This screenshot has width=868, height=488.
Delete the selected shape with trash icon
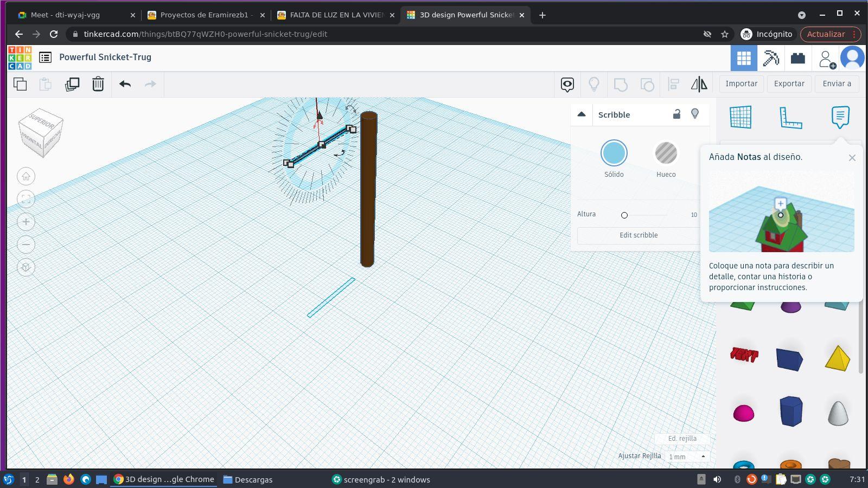(98, 84)
